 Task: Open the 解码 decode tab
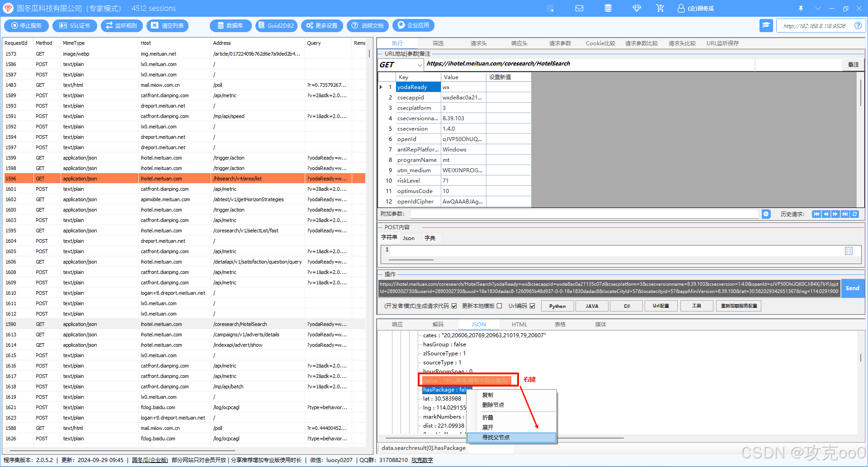(x=438, y=325)
